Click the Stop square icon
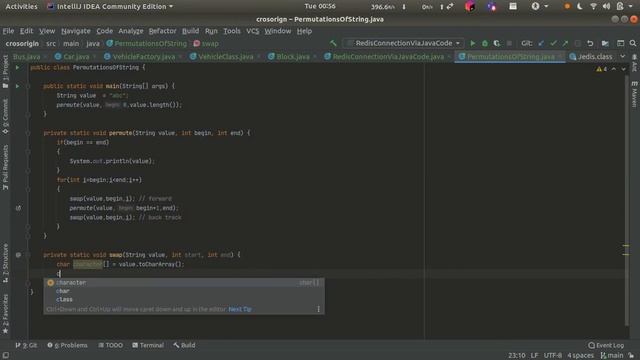 (x=509, y=43)
